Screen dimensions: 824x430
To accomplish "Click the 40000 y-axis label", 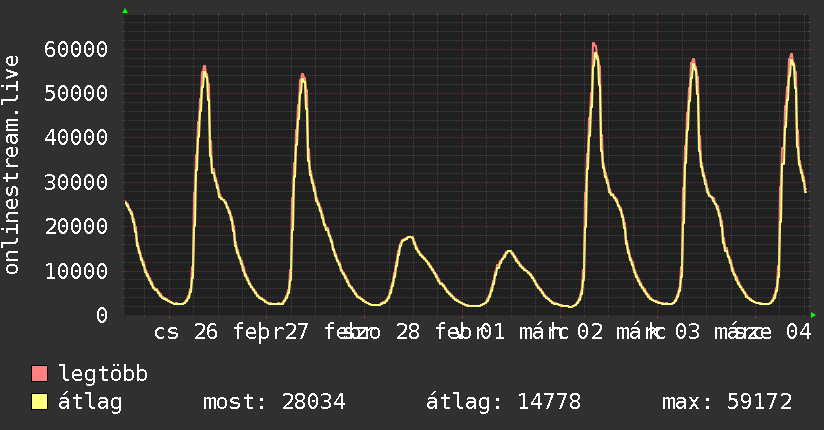I will coord(76,138).
